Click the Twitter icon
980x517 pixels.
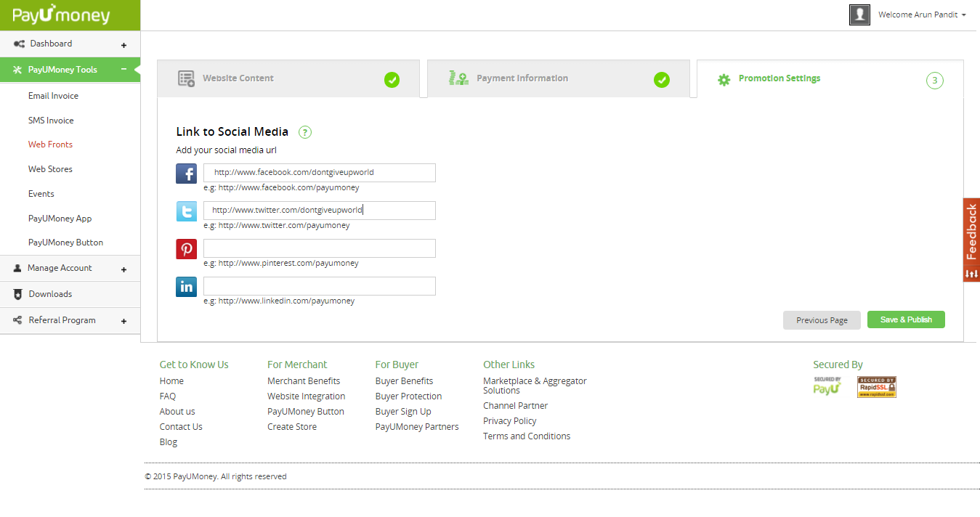[187, 211]
